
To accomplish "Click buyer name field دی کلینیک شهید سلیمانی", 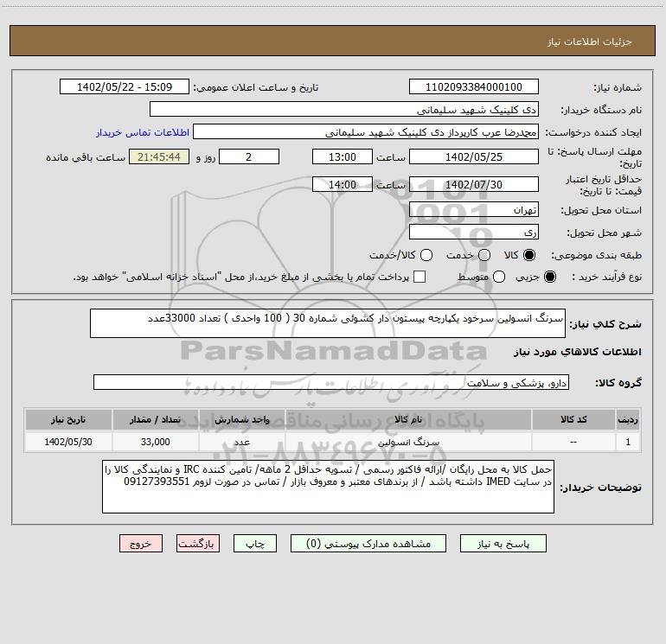I will click(x=344, y=110).
